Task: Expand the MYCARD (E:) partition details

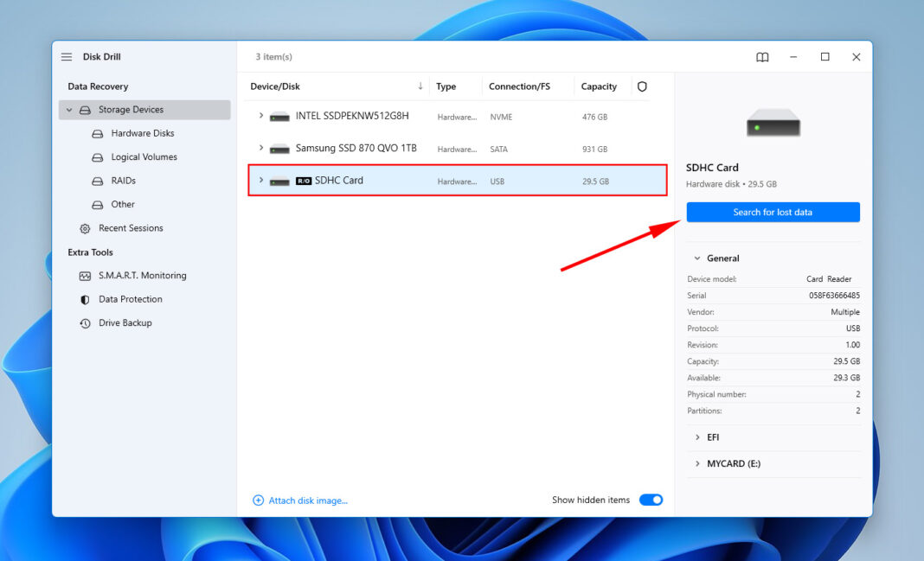Action: click(x=698, y=463)
